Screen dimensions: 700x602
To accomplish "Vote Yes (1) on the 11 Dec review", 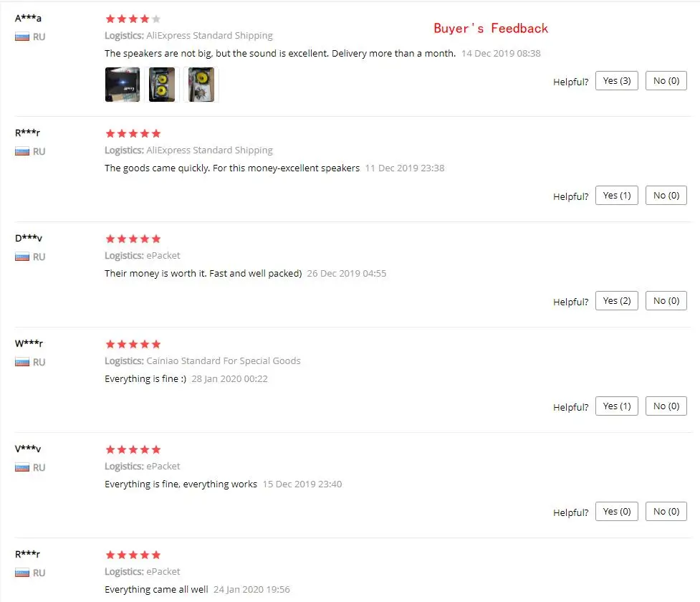I will point(616,196).
